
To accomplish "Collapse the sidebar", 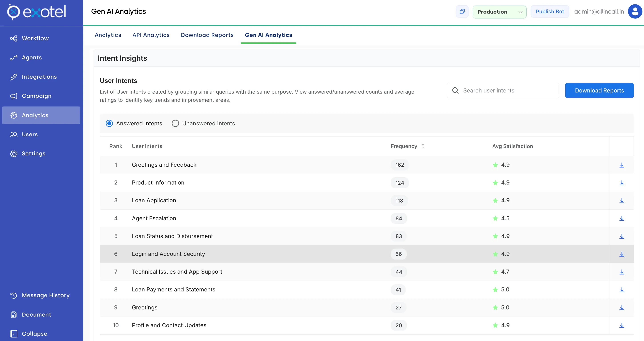I will [x=41, y=334].
